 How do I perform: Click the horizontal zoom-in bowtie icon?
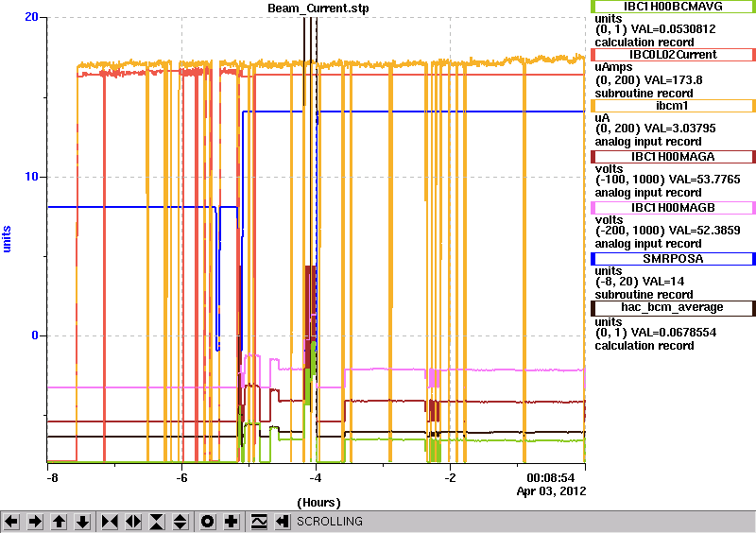point(110,522)
